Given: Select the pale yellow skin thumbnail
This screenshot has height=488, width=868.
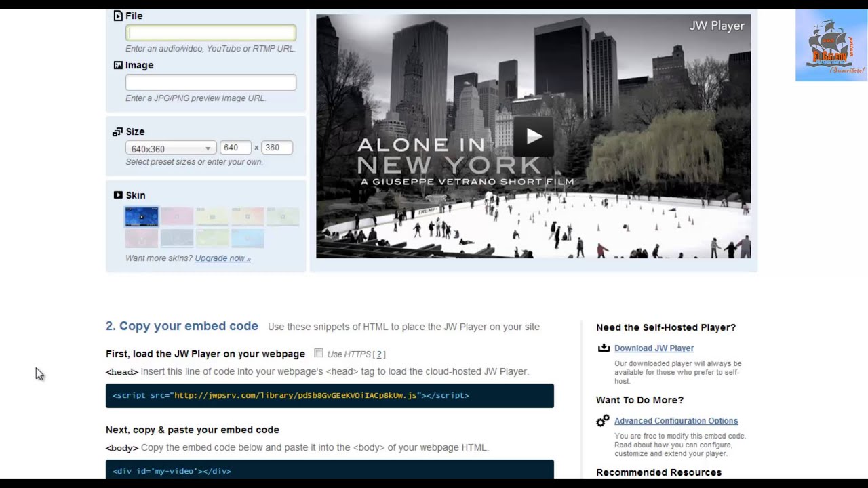Looking at the screenshot, I should [x=212, y=216].
